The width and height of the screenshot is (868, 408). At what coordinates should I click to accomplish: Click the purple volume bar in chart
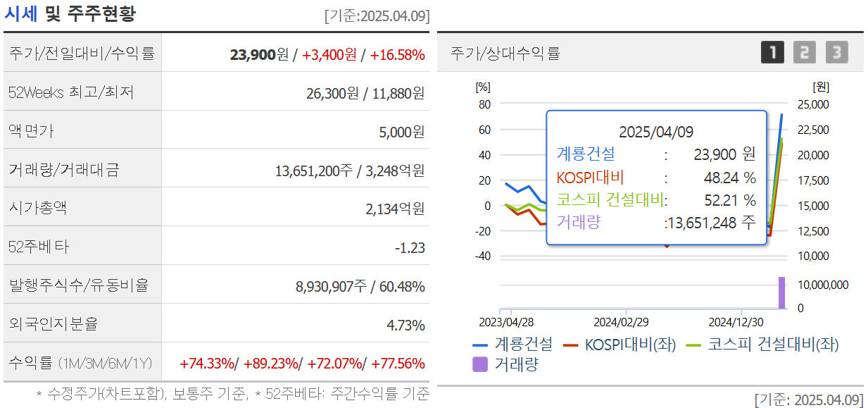781,292
